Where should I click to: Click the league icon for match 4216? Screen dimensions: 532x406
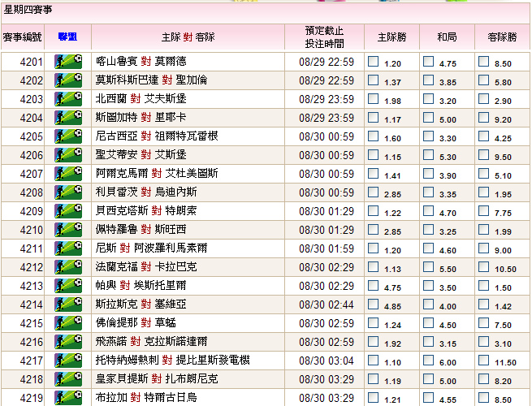(x=68, y=342)
